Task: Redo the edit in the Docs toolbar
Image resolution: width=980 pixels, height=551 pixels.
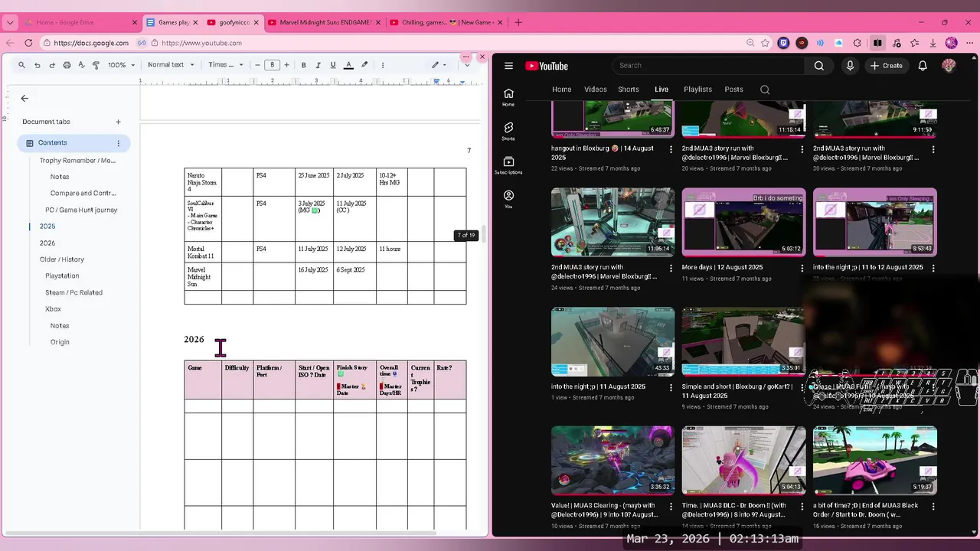Action: [52, 65]
